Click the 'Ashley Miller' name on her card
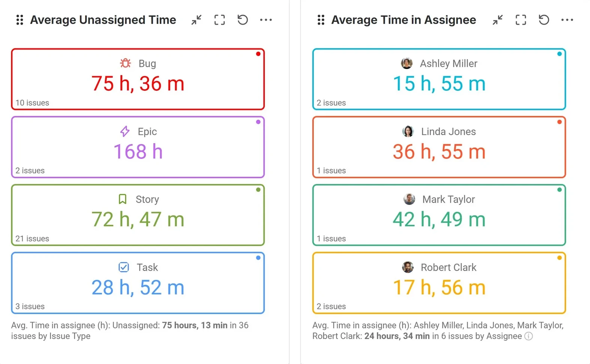 (449, 63)
